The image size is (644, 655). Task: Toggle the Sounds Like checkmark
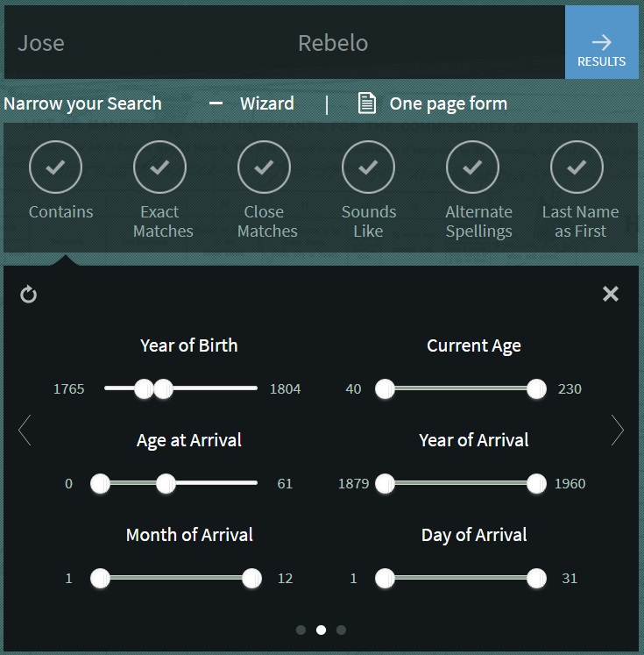click(368, 167)
